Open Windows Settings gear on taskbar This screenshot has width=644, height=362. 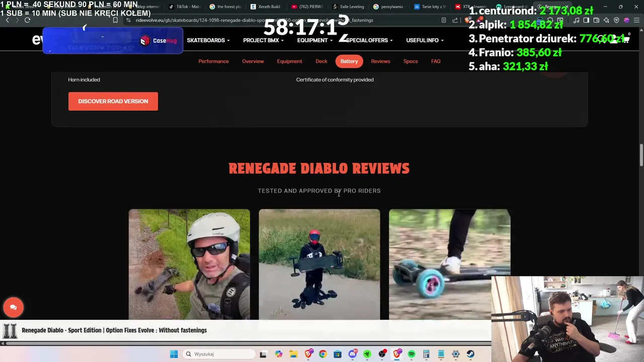tap(456, 354)
